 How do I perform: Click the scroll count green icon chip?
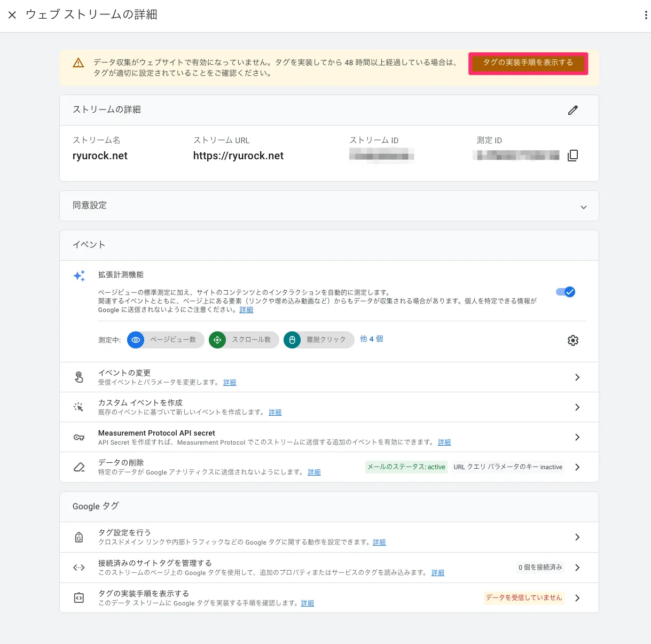(217, 340)
